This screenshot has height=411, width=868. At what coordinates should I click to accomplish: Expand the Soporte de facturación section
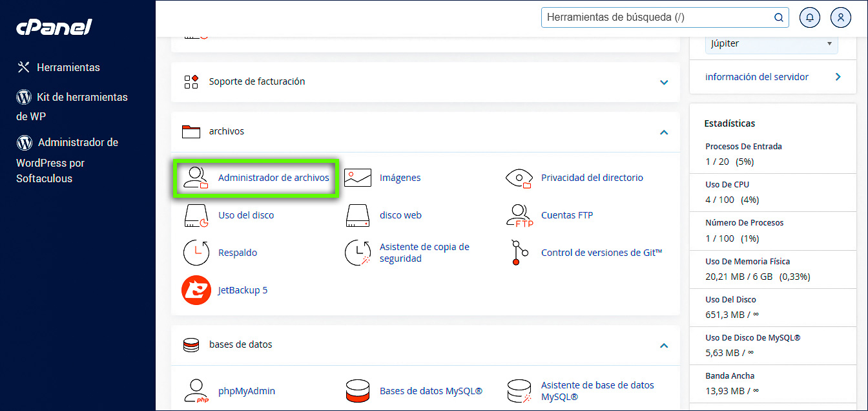pos(663,81)
